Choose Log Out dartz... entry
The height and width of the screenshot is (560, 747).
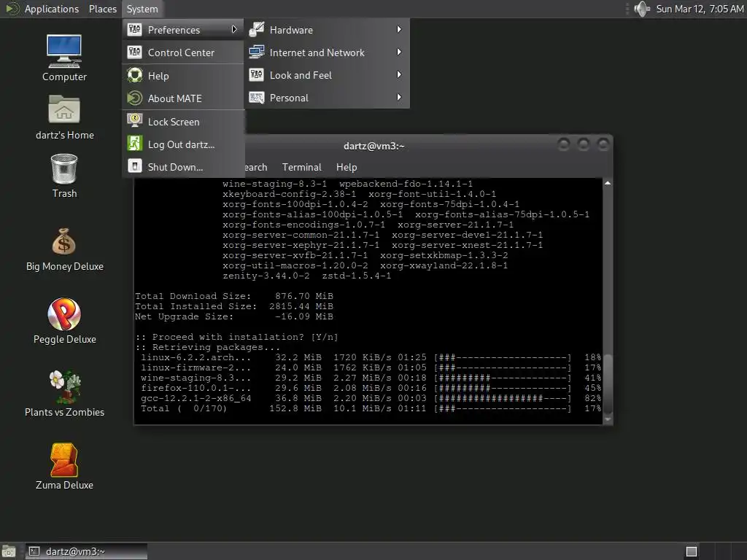(x=183, y=144)
